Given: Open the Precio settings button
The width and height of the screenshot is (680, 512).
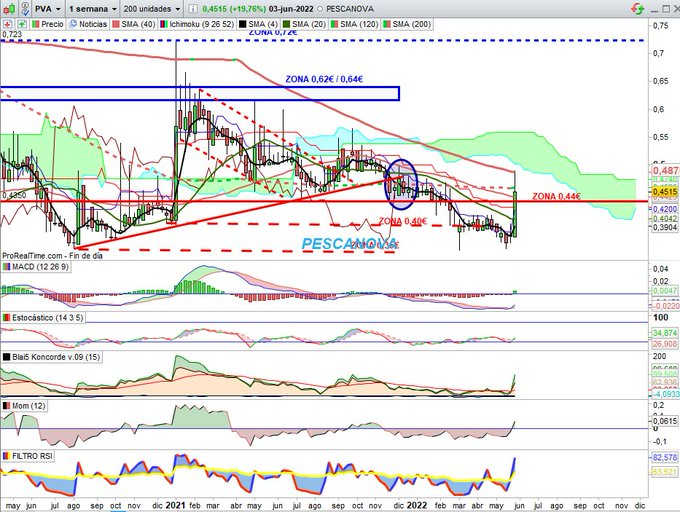Looking at the screenshot, I should coord(48,24).
